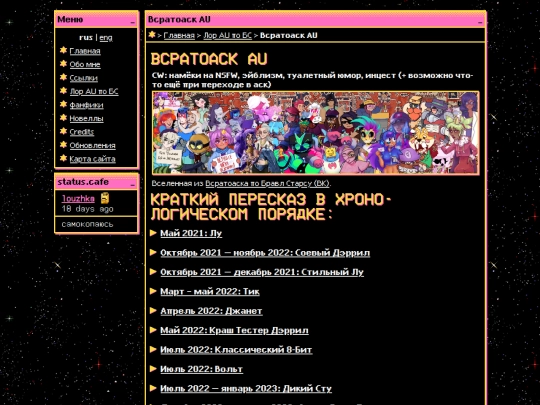This screenshot has width=540, height=405.
Task: Expand the Май 2021: Лу arrow
Action: (x=154, y=233)
